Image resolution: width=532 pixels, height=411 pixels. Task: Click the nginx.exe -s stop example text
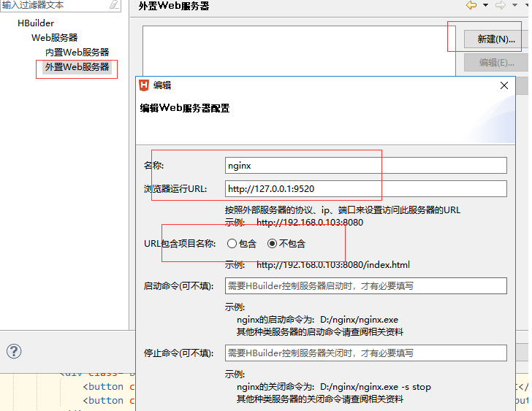click(376, 387)
